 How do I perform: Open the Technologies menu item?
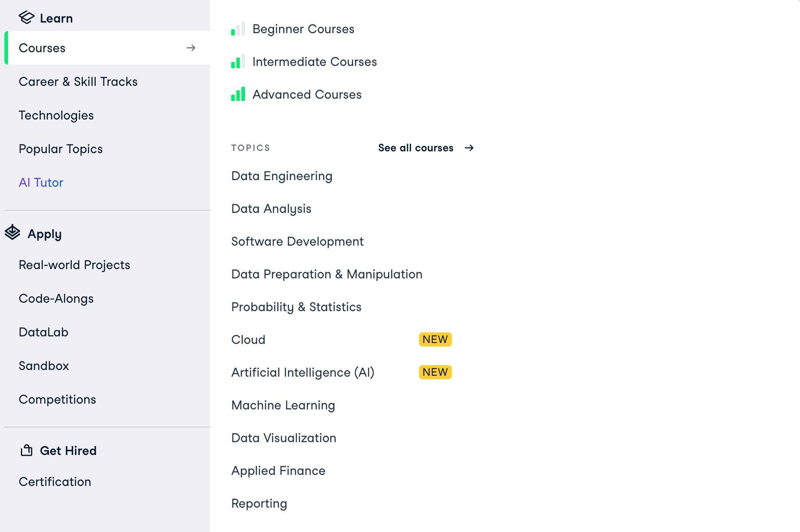point(56,116)
